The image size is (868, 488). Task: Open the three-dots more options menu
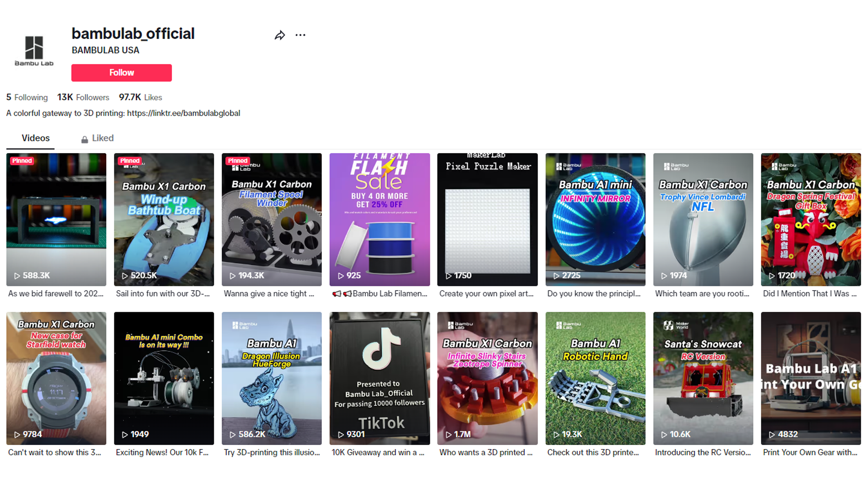[300, 35]
